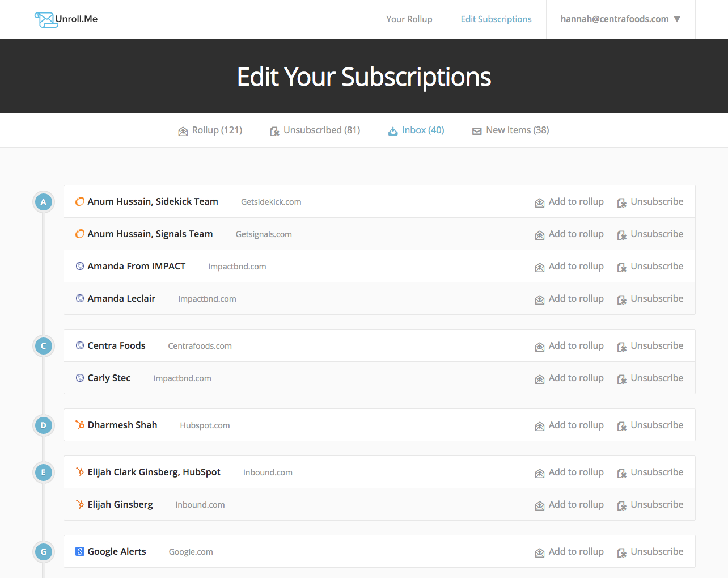728x578 pixels.
Task: Click the Amanda From IMPACT sender name
Action: pos(137,267)
